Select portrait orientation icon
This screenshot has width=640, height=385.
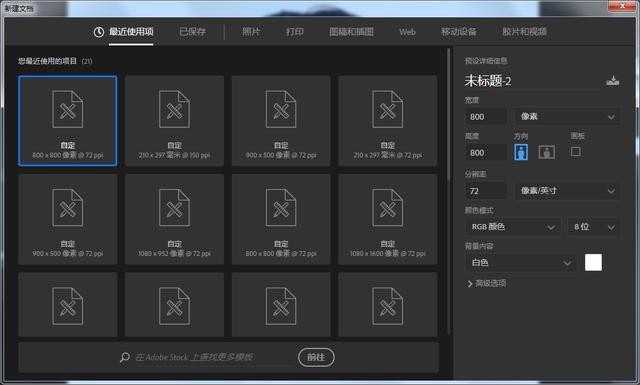coord(521,152)
